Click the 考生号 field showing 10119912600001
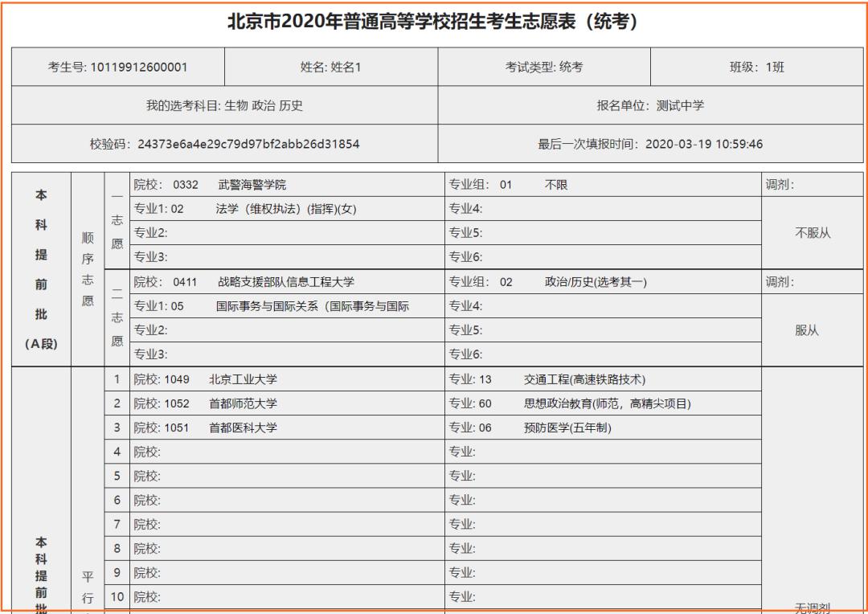Screen dimensions: 868x614 point(117,67)
